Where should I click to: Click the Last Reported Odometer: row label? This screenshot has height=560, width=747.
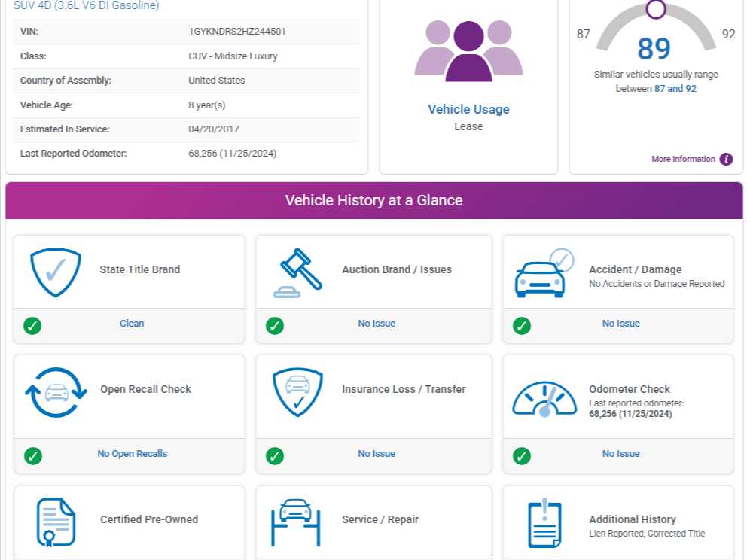pyautogui.click(x=73, y=154)
